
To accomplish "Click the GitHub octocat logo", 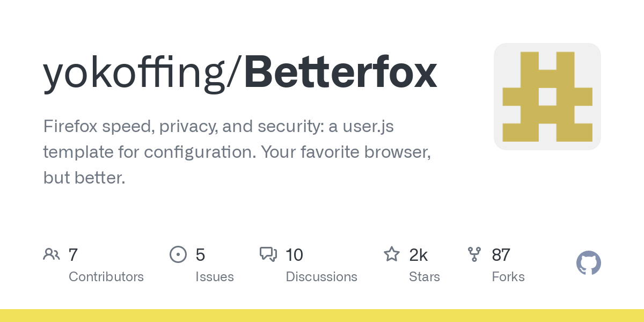I will pyautogui.click(x=589, y=264).
